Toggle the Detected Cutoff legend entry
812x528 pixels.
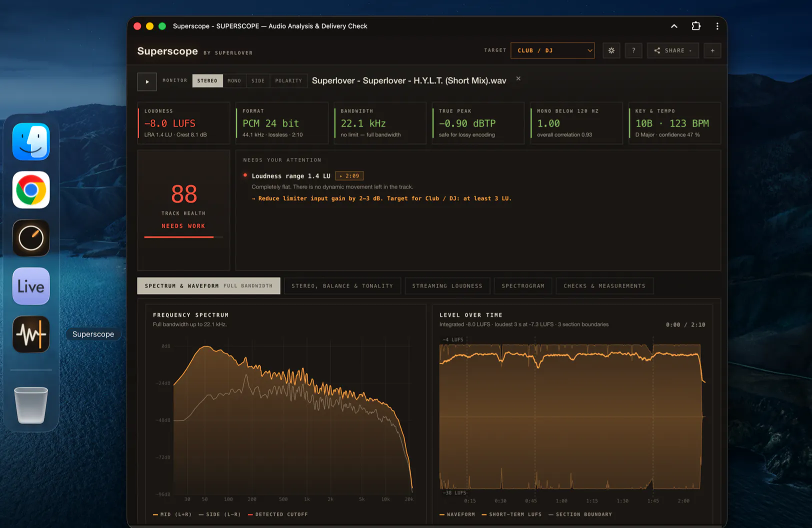click(277, 514)
